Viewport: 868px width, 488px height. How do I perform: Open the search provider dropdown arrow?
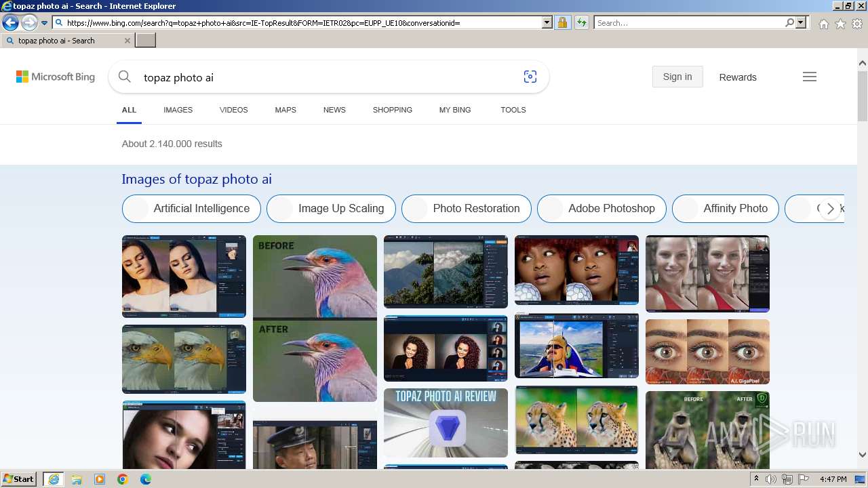point(801,22)
